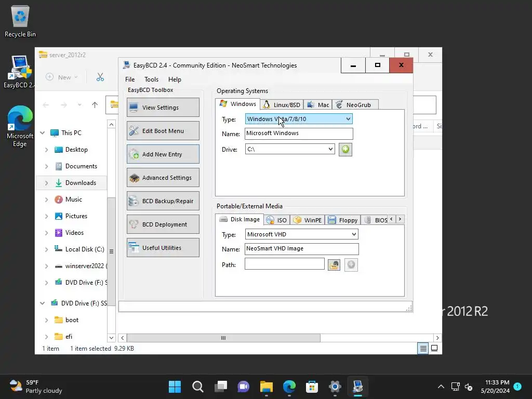
Task: Open Edit Boot Menu section
Action: [163, 130]
